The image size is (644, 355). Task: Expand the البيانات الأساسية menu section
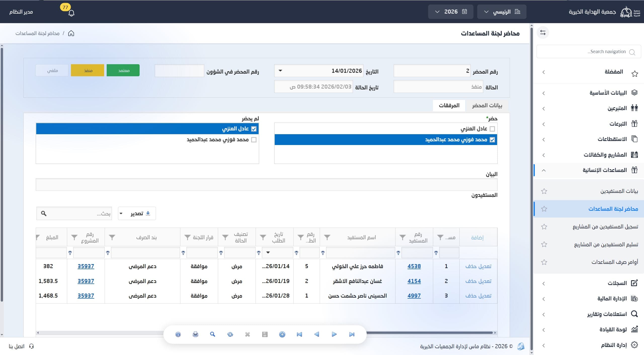click(589, 93)
